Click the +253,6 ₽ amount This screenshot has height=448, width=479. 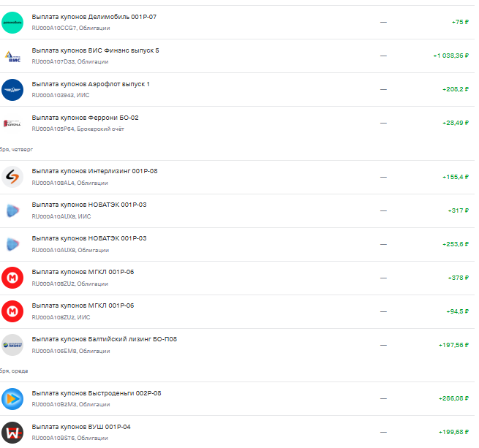(x=456, y=244)
